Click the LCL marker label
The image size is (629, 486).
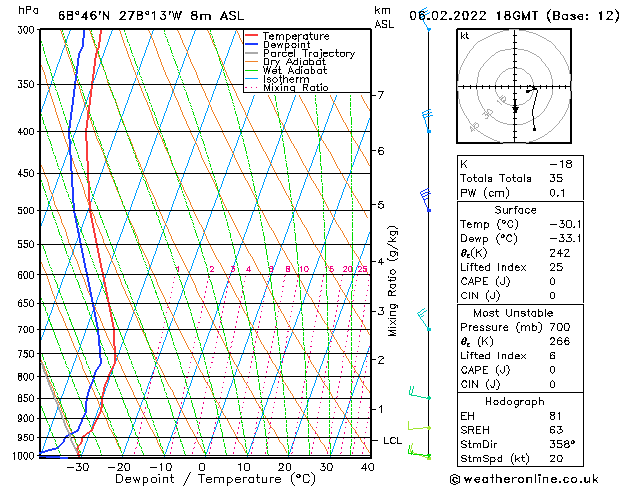click(392, 441)
